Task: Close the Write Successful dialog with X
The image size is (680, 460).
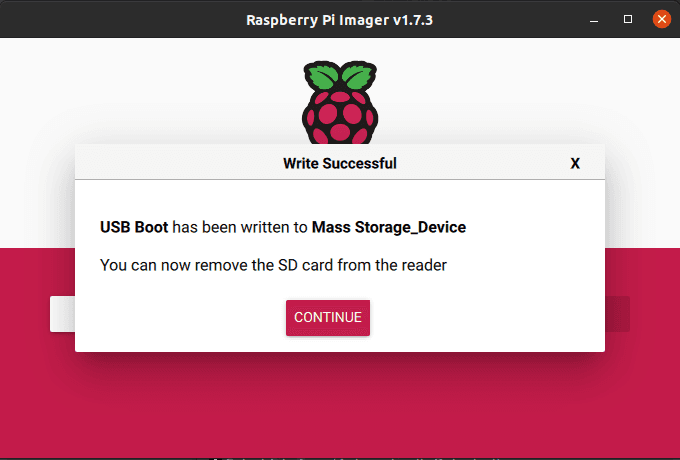Action: coord(575,163)
